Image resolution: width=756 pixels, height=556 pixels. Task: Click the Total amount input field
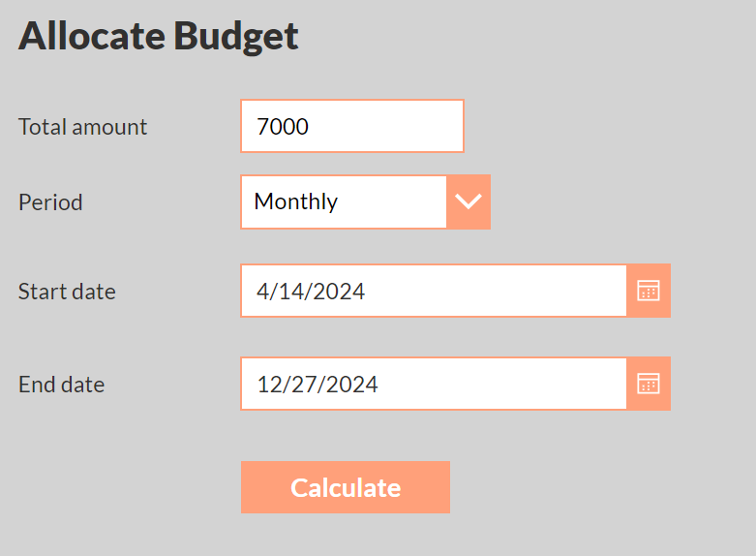pos(352,126)
